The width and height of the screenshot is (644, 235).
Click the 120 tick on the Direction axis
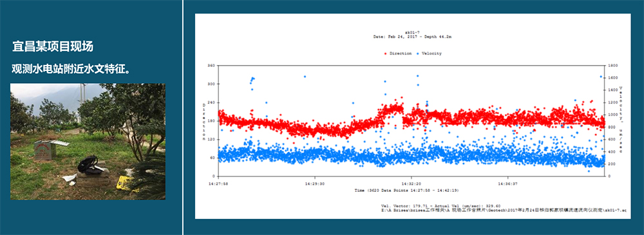(x=211, y=139)
